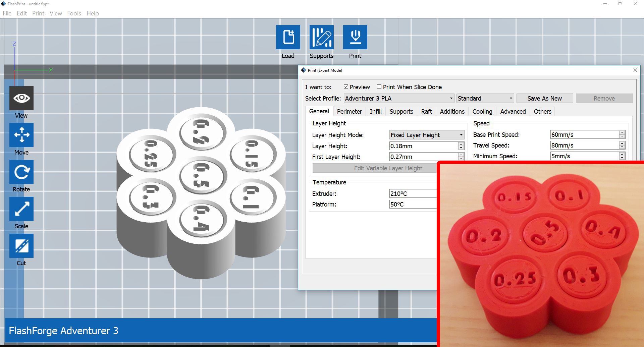This screenshot has height=347, width=644.
Task: Activate the Move tool
Action: point(21,135)
